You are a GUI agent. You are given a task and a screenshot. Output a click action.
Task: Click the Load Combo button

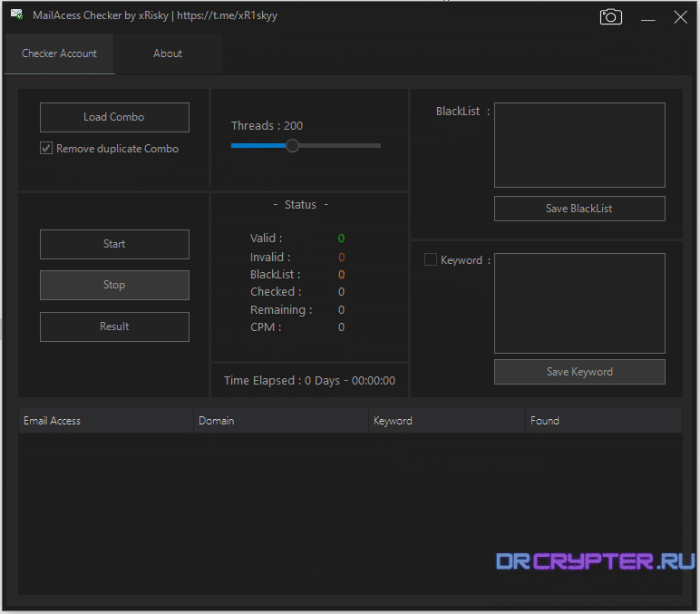click(114, 117)
